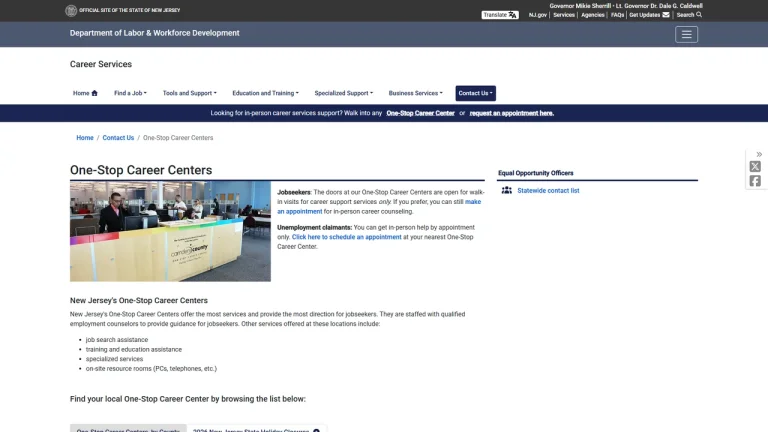Viewport: 768px width, 432px height.
Task: Click the Camden County career center photo
Action: 170,231
